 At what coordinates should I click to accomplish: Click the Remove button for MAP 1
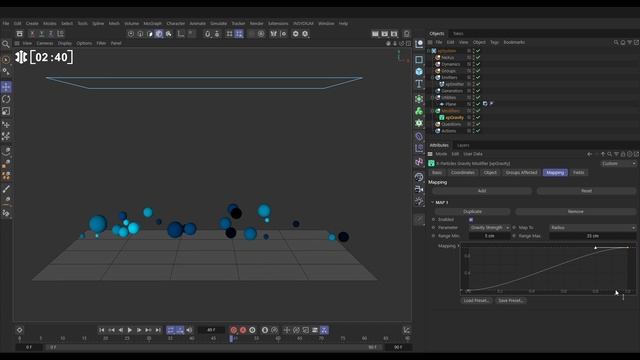pyautogui.click(x=576, y=211)
